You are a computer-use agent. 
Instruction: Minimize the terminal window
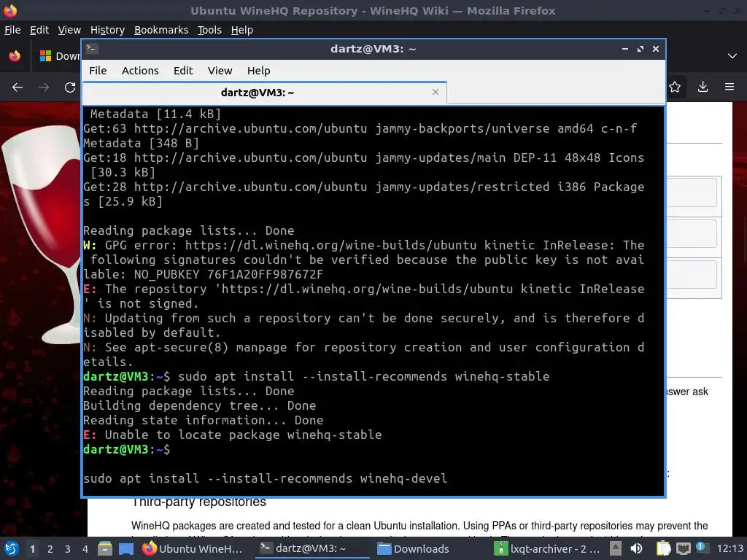(625, 49)
